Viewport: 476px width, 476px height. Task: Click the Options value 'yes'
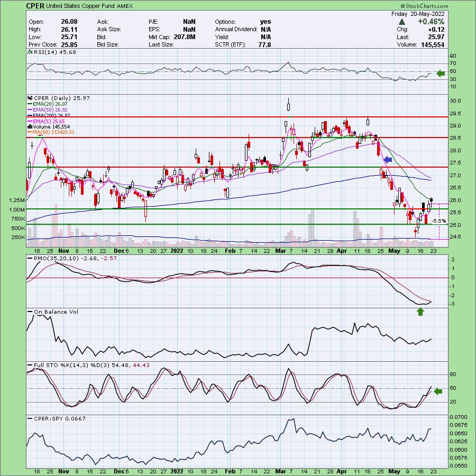[x=266, y=22]
